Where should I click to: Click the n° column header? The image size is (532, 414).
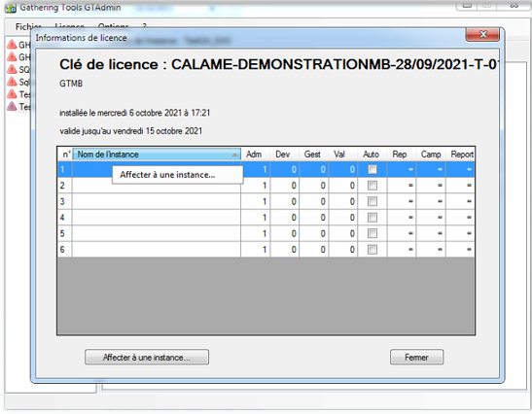click(65, 155)
